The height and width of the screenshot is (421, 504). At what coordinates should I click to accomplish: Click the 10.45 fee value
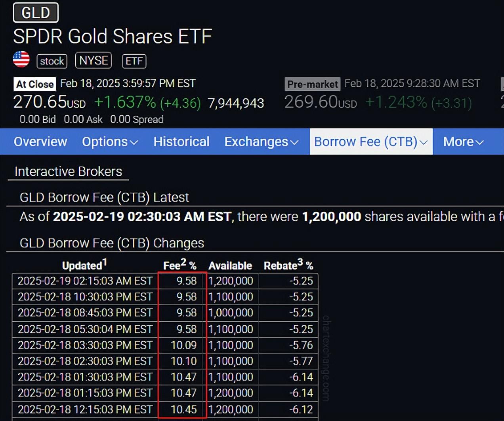click(x=183, y=409)
